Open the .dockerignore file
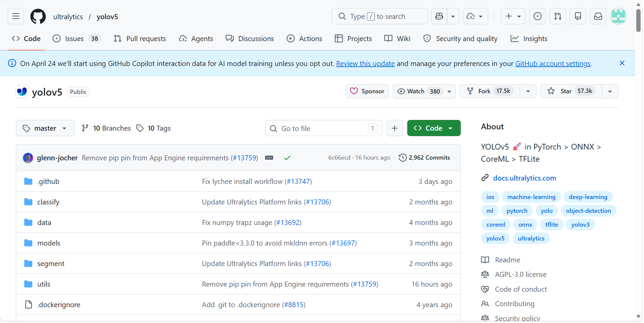The height and width of the screenshot is (323, 644). coord(59,305)
